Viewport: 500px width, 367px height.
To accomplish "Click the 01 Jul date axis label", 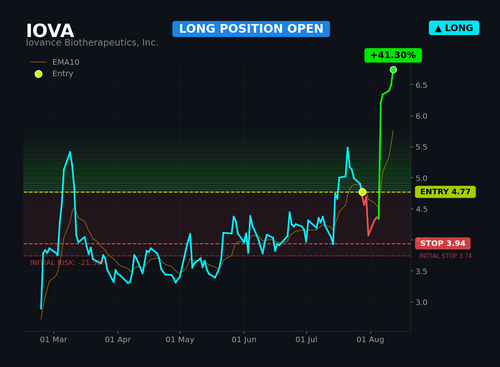I will (x=306, y=340).
